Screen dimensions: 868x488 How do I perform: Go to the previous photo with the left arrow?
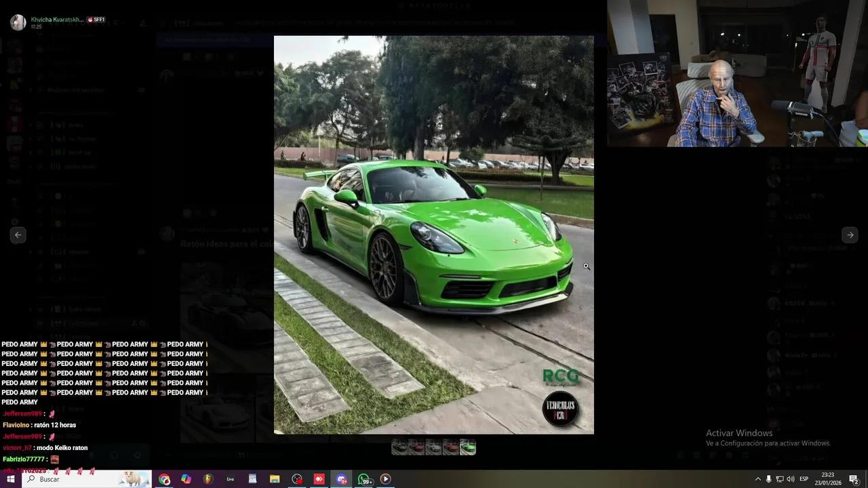18,235
